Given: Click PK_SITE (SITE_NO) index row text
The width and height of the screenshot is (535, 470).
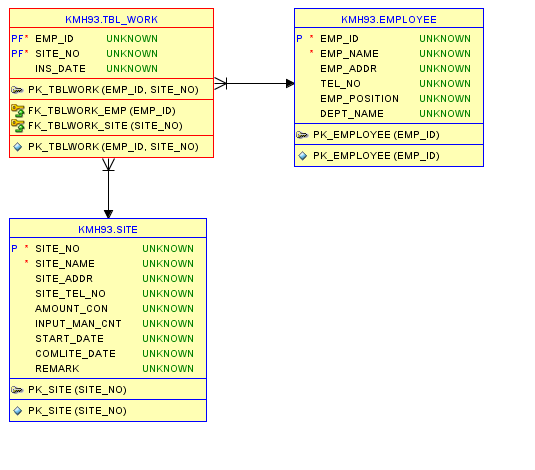Looking at the screenshot, I should (77, 411).
